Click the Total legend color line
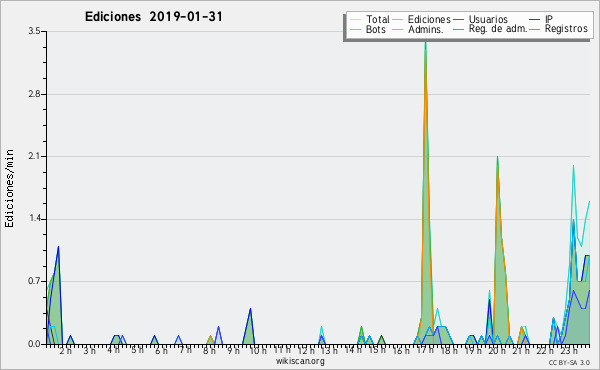 355,20
